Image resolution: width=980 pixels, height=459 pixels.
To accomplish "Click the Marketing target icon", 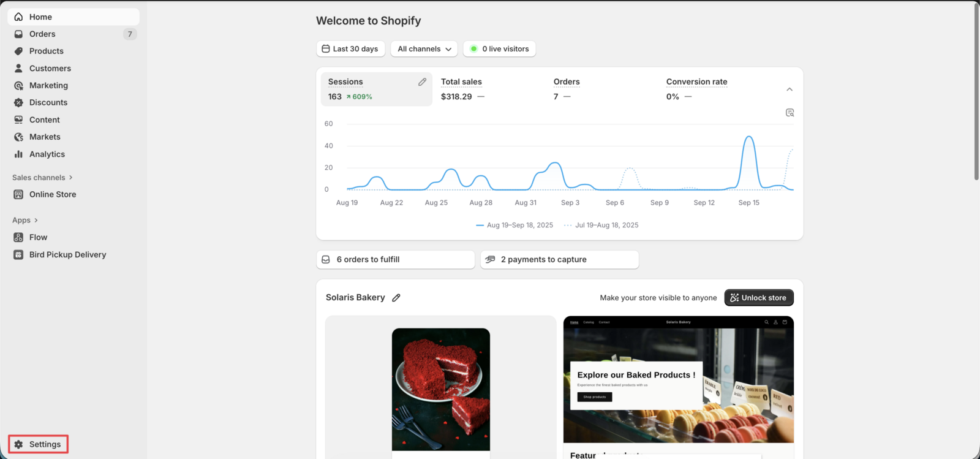I will [x=18, y=86].
